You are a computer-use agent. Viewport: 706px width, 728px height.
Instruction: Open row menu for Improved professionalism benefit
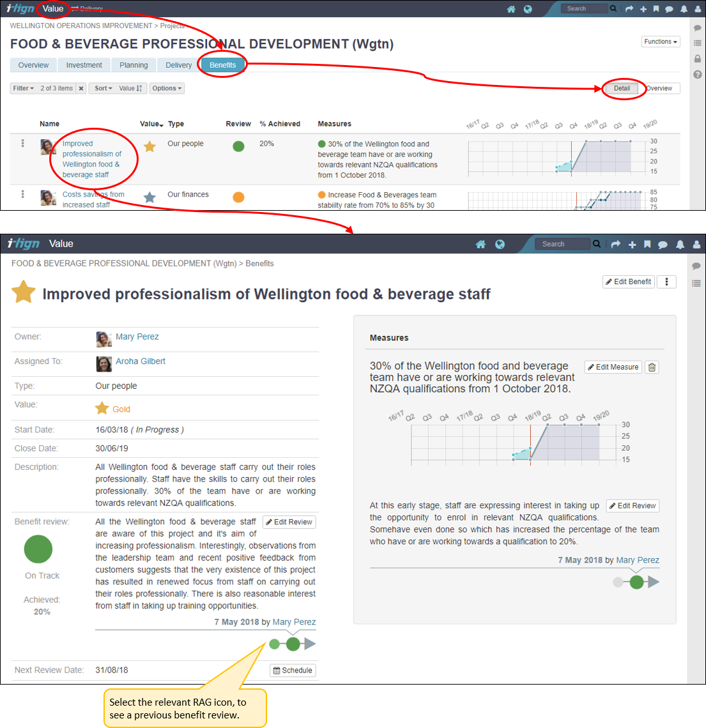pos(23,143)
